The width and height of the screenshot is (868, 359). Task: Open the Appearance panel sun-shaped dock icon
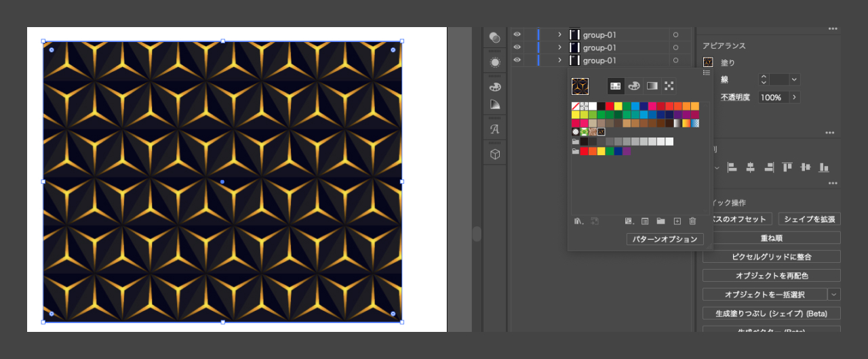pos(495,62)
